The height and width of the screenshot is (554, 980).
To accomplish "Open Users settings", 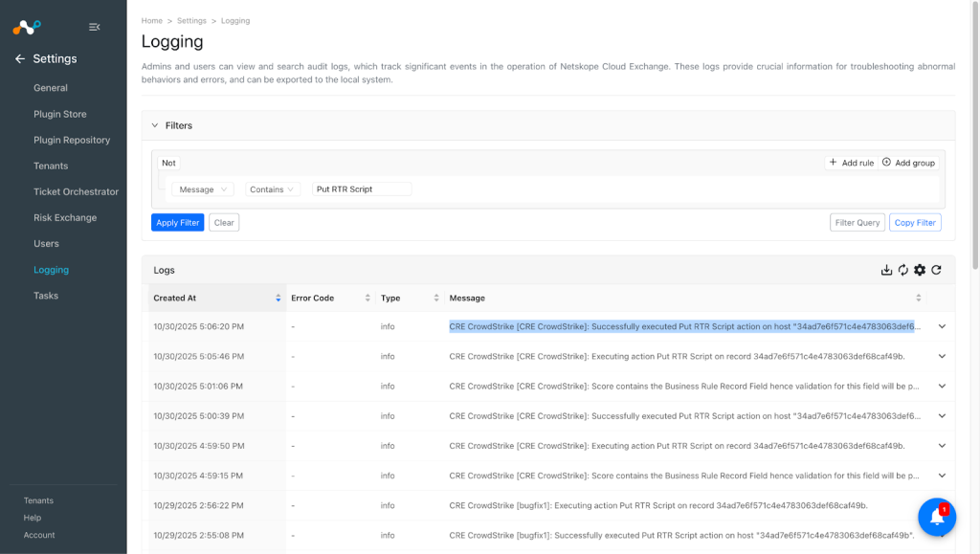I will tap(46, 244).
